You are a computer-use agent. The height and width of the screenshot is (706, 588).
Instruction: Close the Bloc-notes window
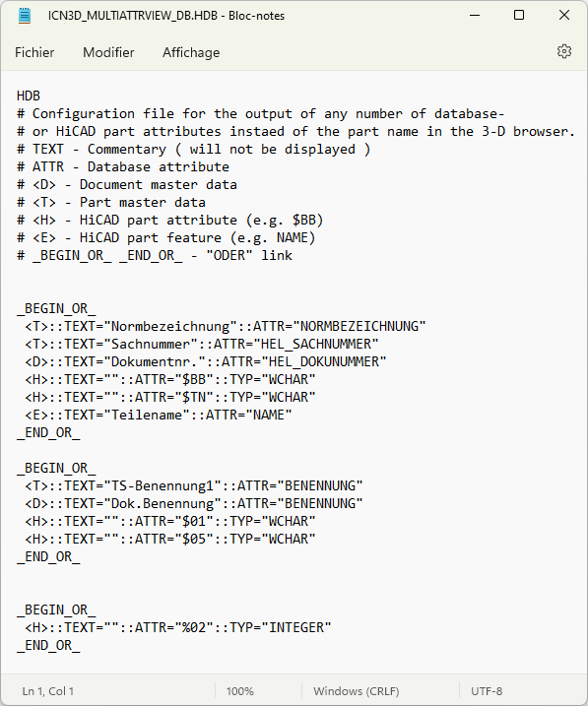tap(564, 16)
